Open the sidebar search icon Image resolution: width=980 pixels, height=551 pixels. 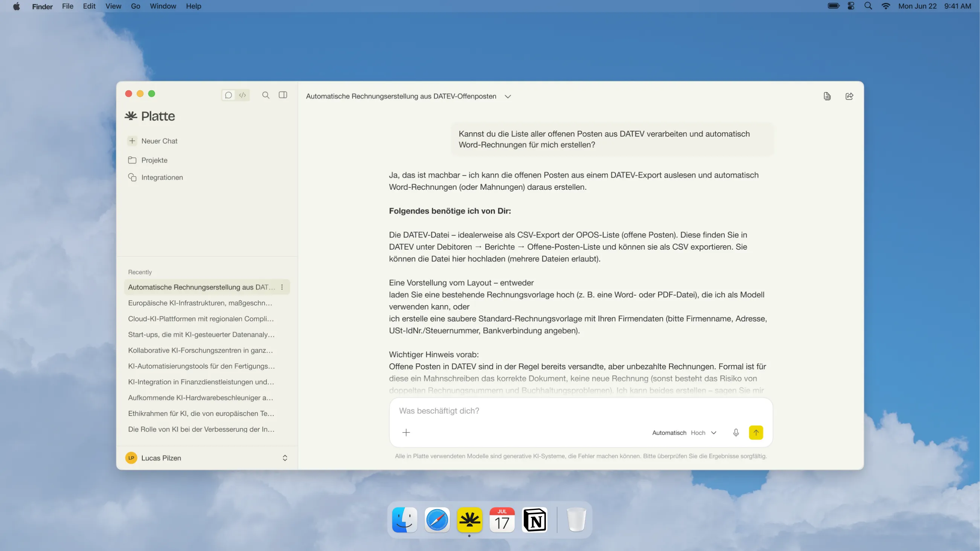266,95
